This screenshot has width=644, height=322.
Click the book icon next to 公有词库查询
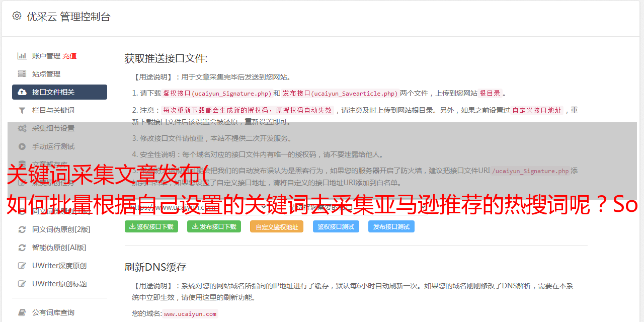tap(22, 312)
